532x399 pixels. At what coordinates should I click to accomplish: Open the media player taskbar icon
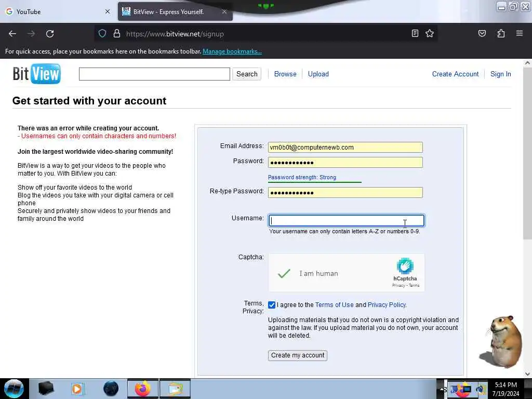pos(77,389)
